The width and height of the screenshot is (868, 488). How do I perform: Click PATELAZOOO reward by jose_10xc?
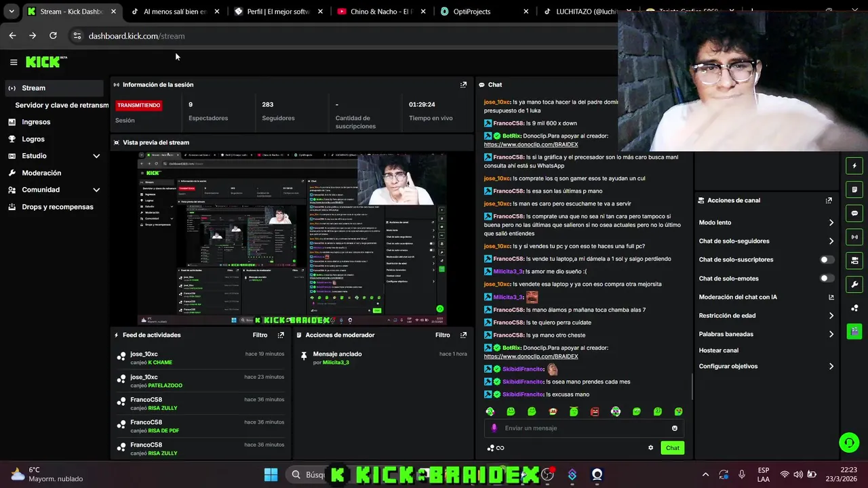click(x=165, y=386)
